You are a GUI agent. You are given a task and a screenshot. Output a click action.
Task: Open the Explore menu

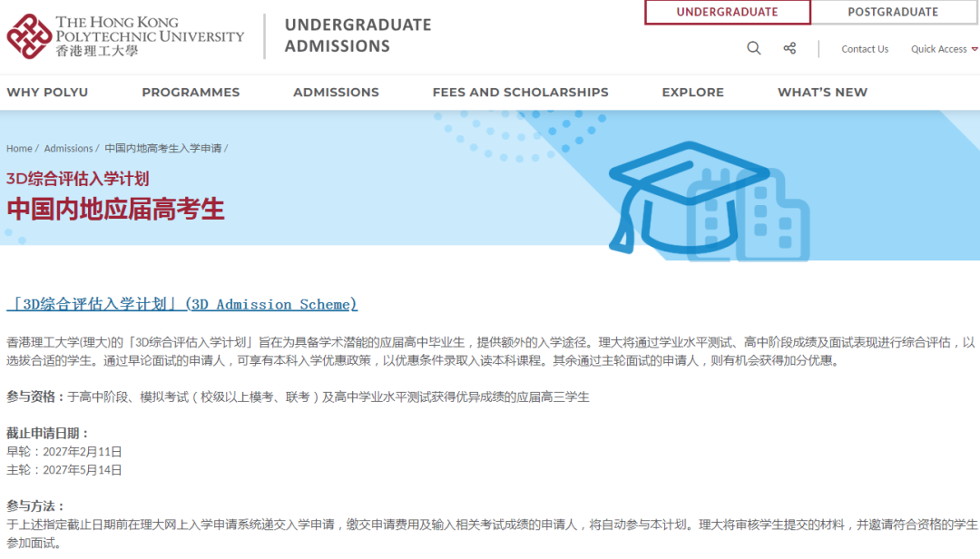point(693,92)
